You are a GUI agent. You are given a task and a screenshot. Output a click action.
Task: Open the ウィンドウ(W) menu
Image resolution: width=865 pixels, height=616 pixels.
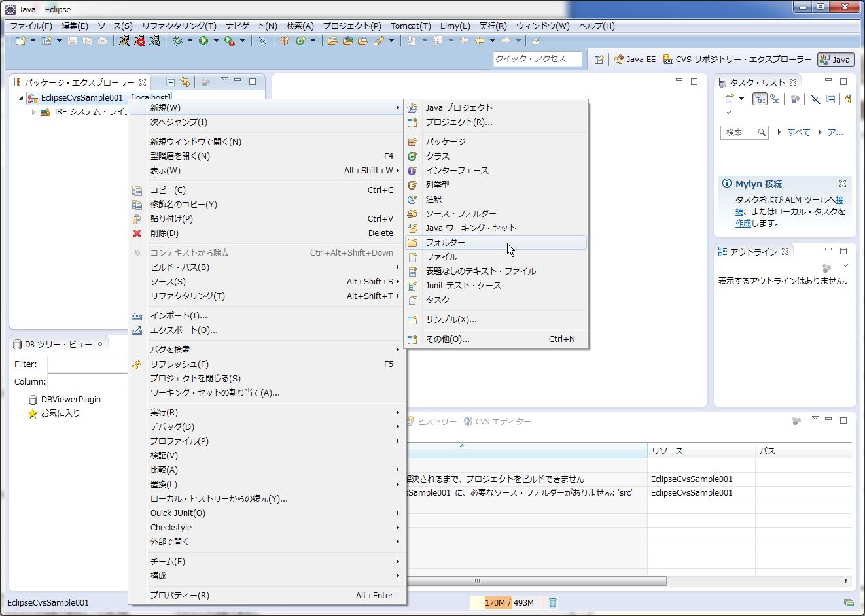point(542,26)
